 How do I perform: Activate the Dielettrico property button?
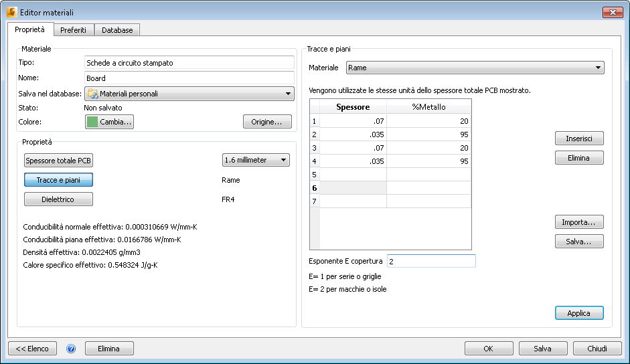click(58, 199)
